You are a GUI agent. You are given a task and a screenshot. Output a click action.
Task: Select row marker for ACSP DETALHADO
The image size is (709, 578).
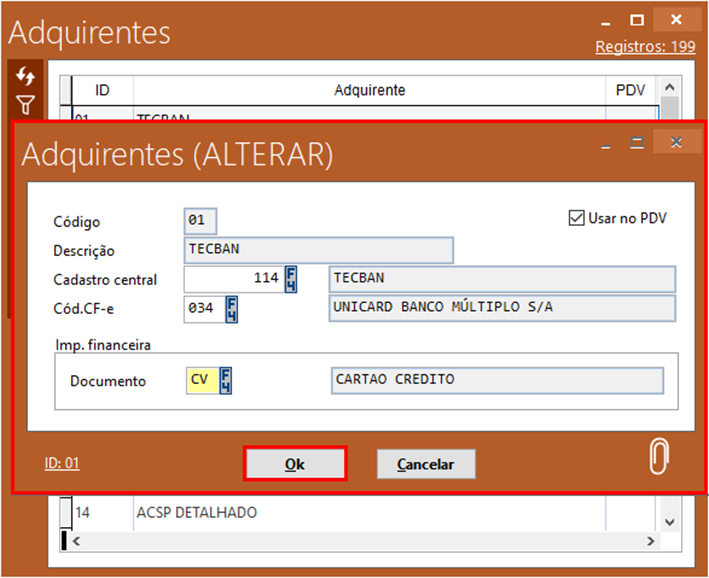66,513
